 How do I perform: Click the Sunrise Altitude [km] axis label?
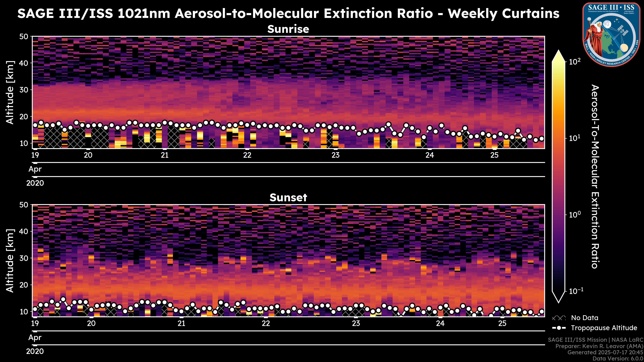(10, 93)
